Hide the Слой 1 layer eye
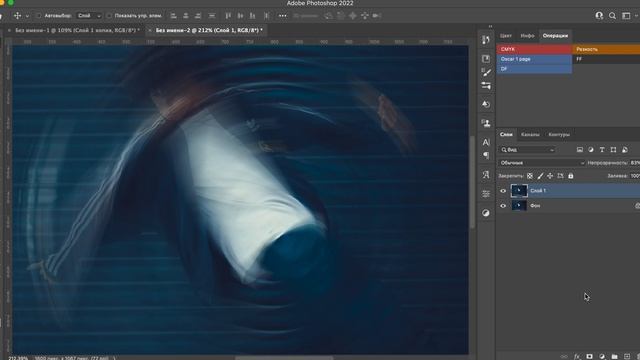Viewport: 640px width, 360px height. pos(503,191)
